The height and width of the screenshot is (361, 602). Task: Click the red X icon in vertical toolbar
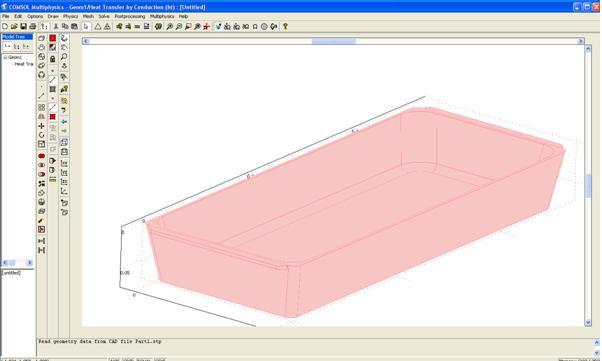(53, 38)
